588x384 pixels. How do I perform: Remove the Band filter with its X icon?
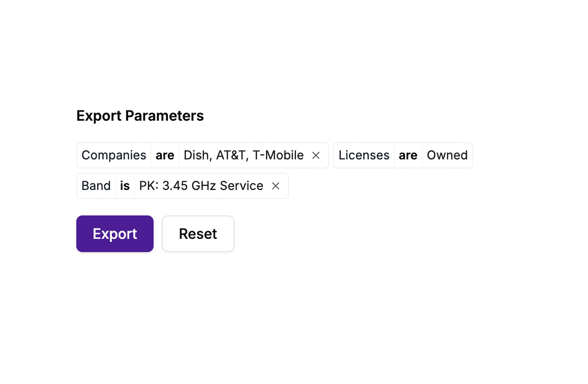pyautogui.click(x=276, y=186)
